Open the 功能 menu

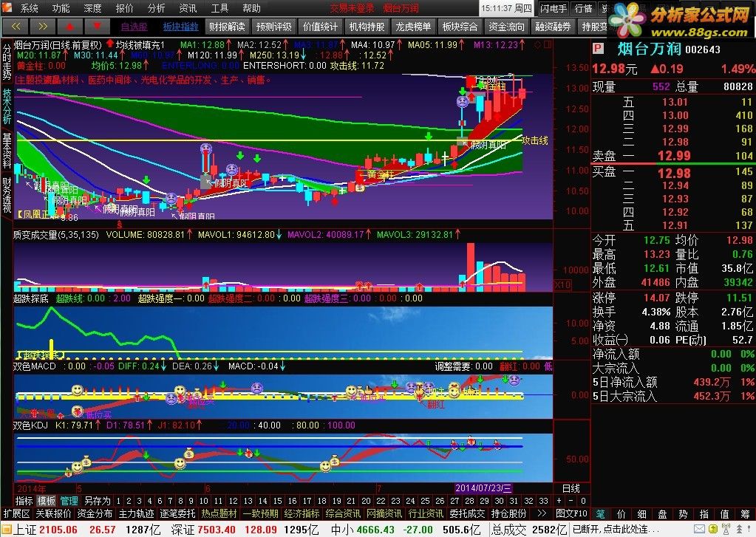click(61, 8)
